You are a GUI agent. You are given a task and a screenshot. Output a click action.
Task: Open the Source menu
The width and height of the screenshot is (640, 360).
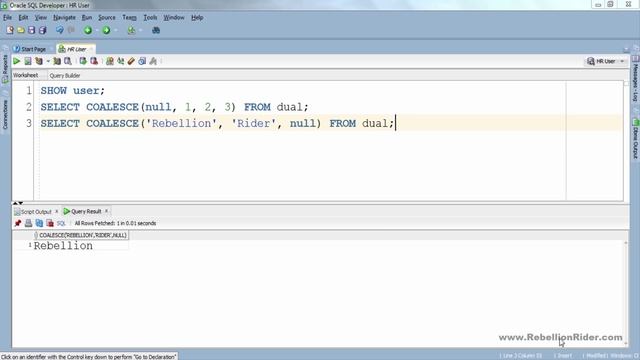[107, 18]
